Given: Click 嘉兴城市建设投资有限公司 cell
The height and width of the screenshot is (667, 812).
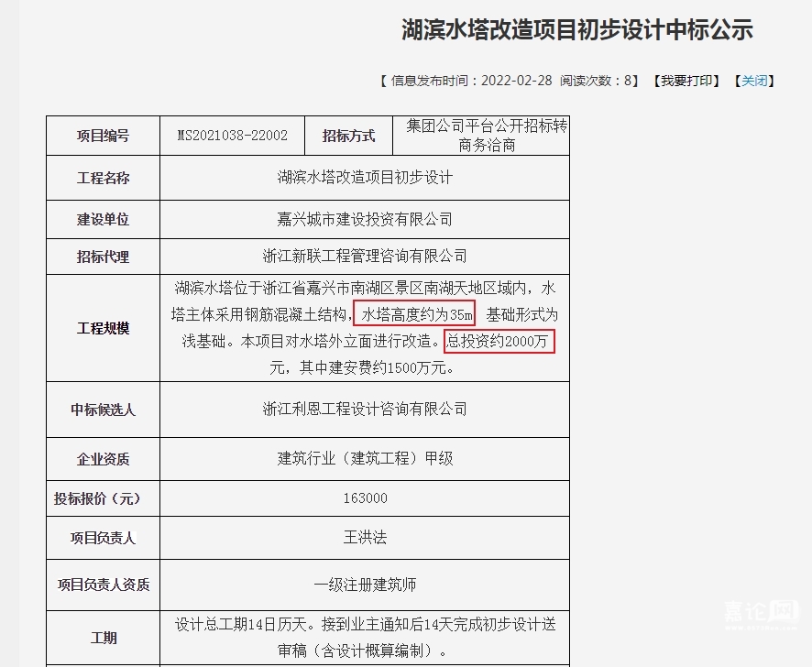Looking at the screenshot, I should [365, 220].
